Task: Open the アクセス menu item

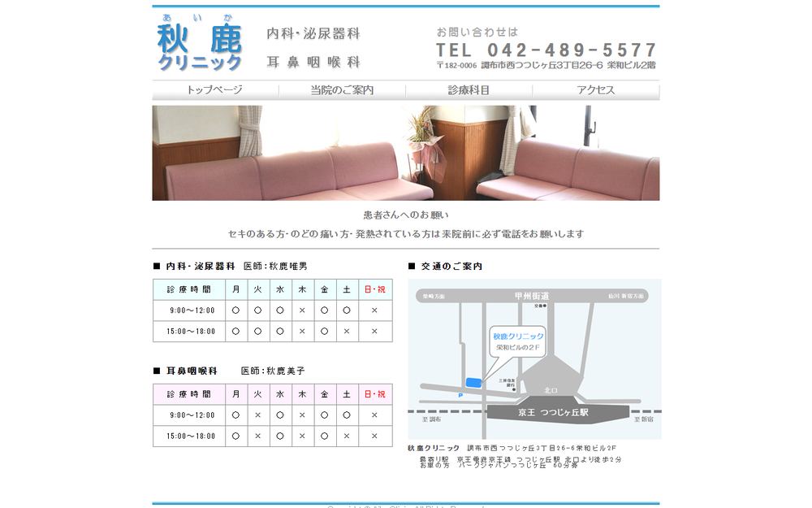Action: click(x=596, y=90)
